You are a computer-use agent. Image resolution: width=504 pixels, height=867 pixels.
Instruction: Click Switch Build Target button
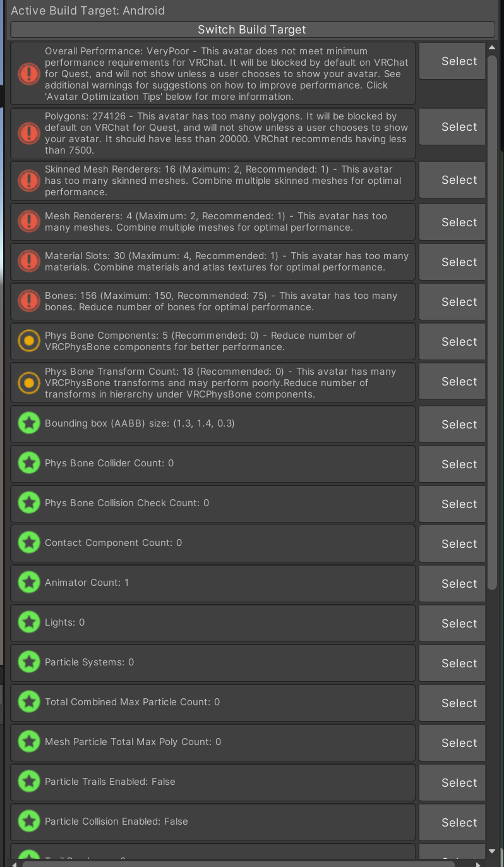click(x=252, y=30)
